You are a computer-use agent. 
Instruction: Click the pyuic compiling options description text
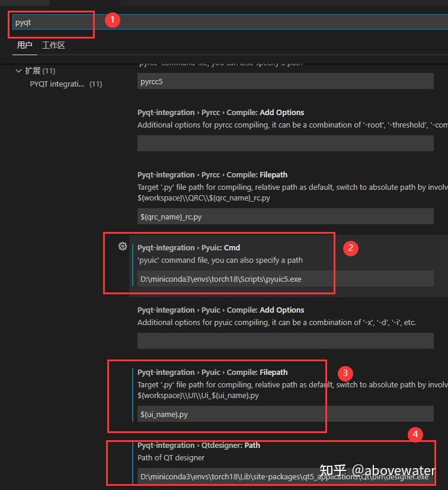coord(277,323)
